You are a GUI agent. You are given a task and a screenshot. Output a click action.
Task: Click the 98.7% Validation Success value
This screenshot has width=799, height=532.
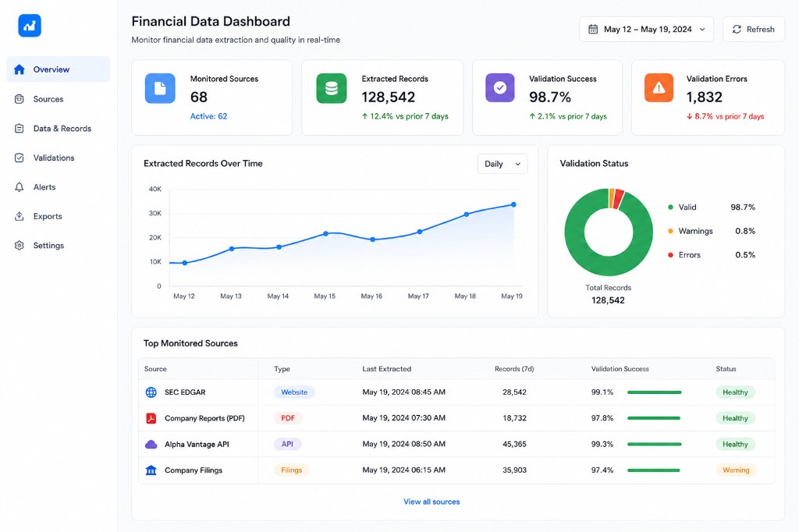click(550, 97)
